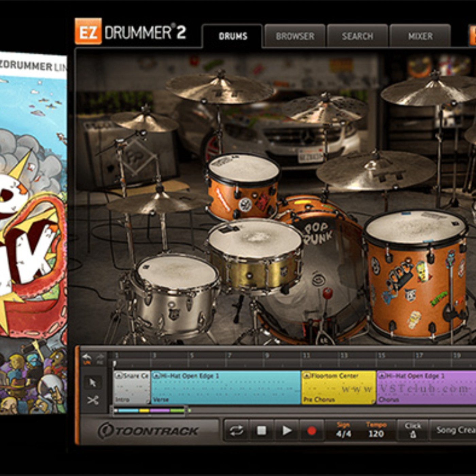Hit the silver floor tom on left

click(177, 296)
